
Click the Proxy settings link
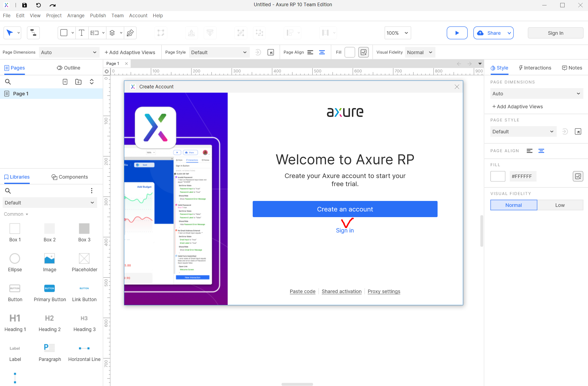pyautogui.click(x=384, y=291)
